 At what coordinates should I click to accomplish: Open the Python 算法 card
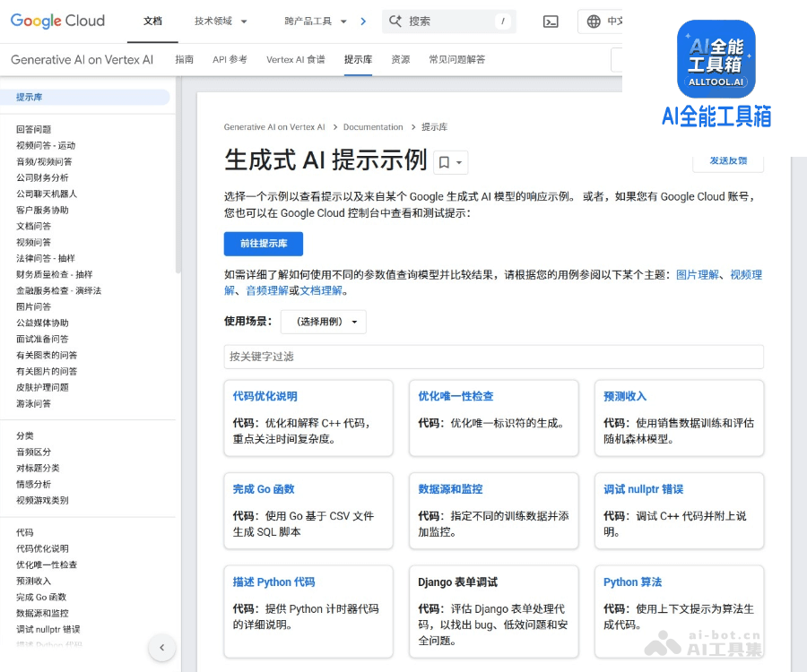pos(679,612)
